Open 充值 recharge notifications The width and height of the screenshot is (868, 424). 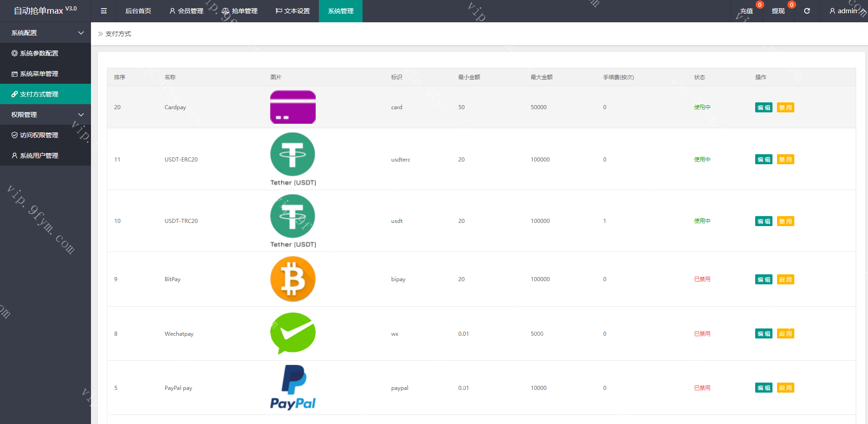tap(746, 11)
